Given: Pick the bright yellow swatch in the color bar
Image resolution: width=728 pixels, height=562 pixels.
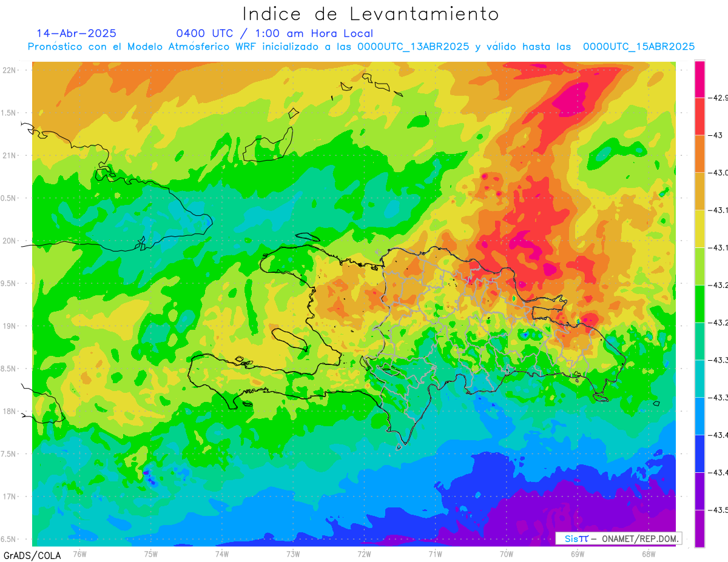Looking at the screenshot, I should click(699, 229).
